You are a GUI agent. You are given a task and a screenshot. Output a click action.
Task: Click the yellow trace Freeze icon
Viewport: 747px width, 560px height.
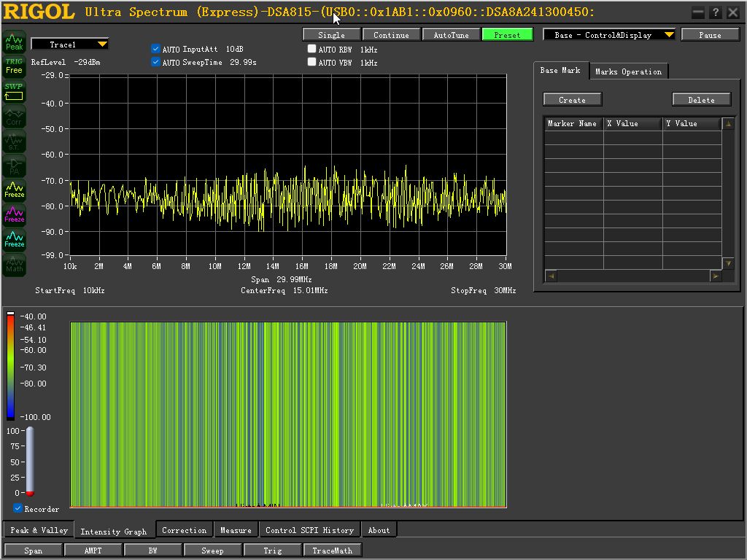click(15, 190)
